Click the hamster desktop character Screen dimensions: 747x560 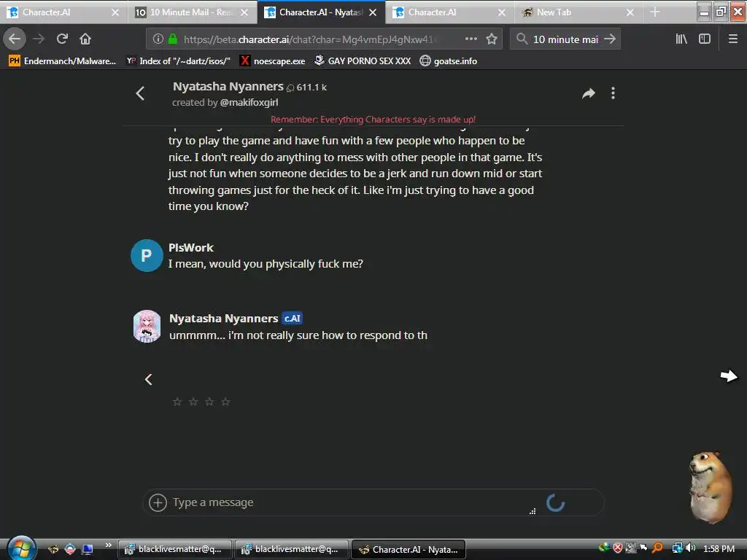(x=710, y=488)
